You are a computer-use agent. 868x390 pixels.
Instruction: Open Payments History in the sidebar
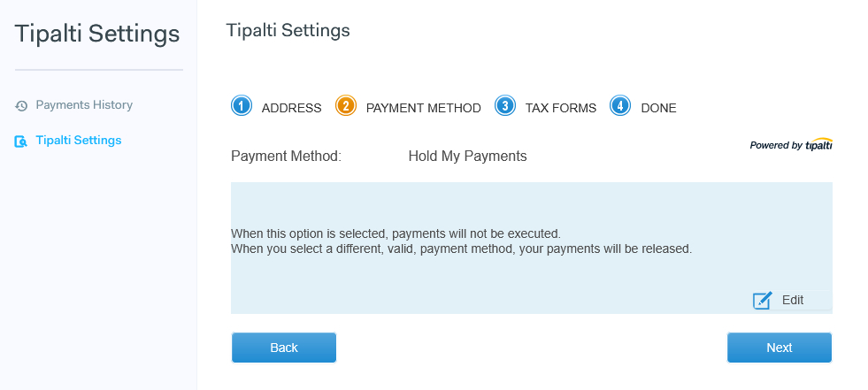pyautogui.click(x=84, y=105)
